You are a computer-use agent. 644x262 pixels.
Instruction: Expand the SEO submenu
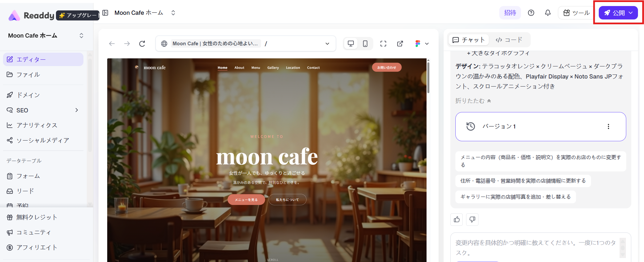(77, 110)
